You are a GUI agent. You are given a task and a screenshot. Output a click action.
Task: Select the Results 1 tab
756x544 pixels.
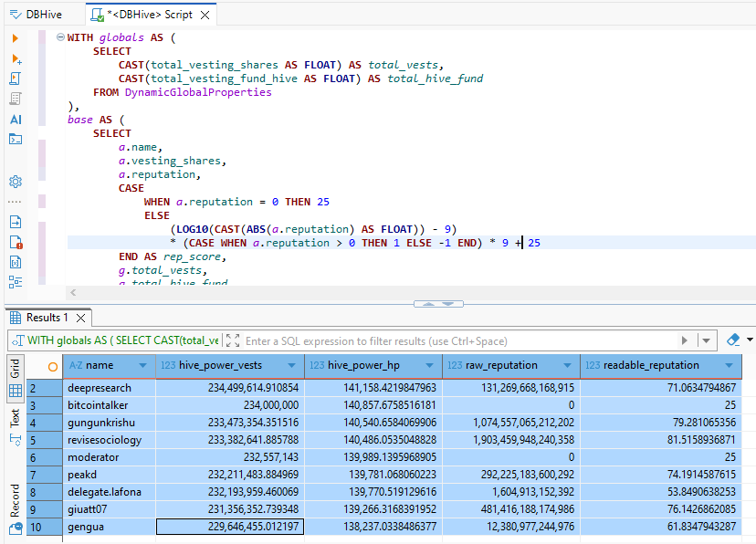[47, 318]
